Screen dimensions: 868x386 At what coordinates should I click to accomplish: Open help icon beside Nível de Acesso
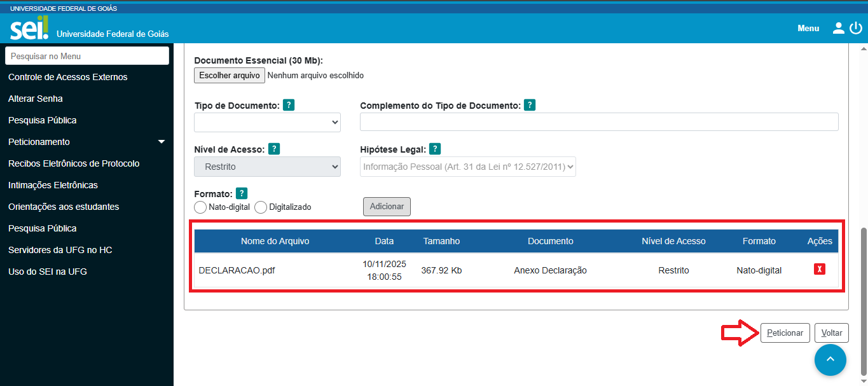pyautogui.click(x=274, y=149)
